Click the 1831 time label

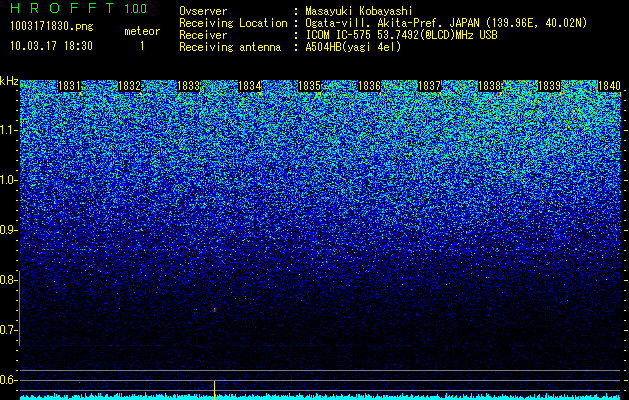click(69, 86)
